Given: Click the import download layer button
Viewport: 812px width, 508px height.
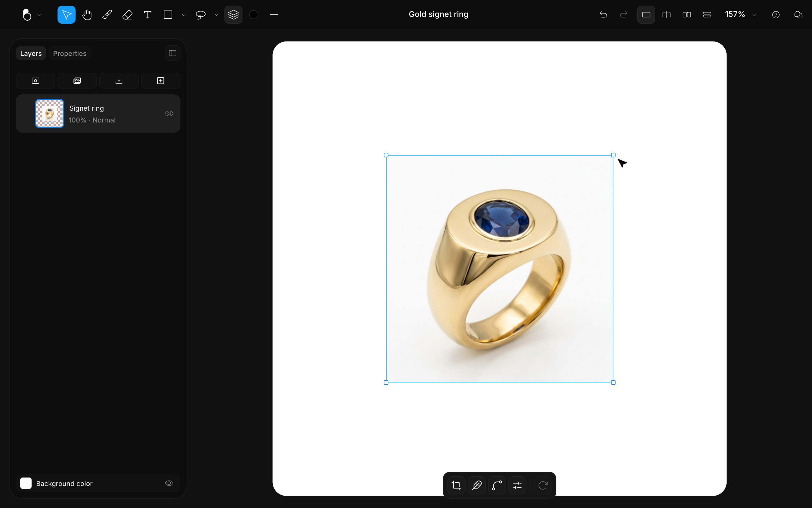Looking at the screenshot, I should click(119, 81).
